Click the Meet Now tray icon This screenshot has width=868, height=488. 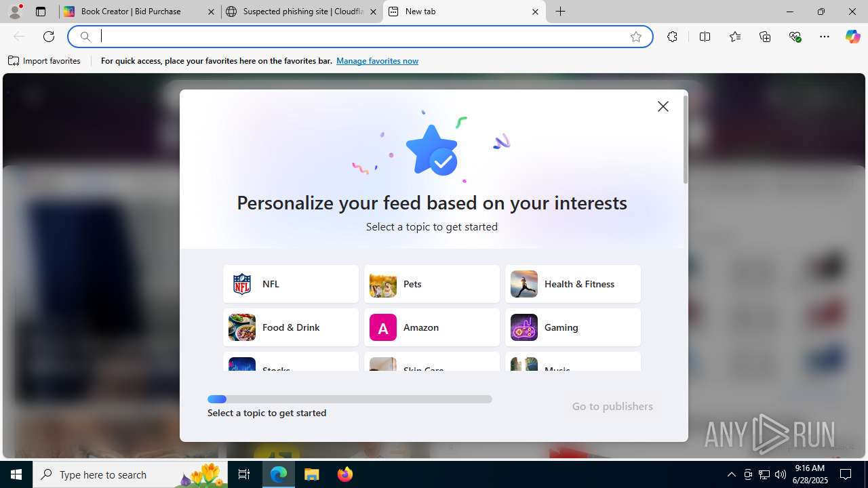coord(748,474)
